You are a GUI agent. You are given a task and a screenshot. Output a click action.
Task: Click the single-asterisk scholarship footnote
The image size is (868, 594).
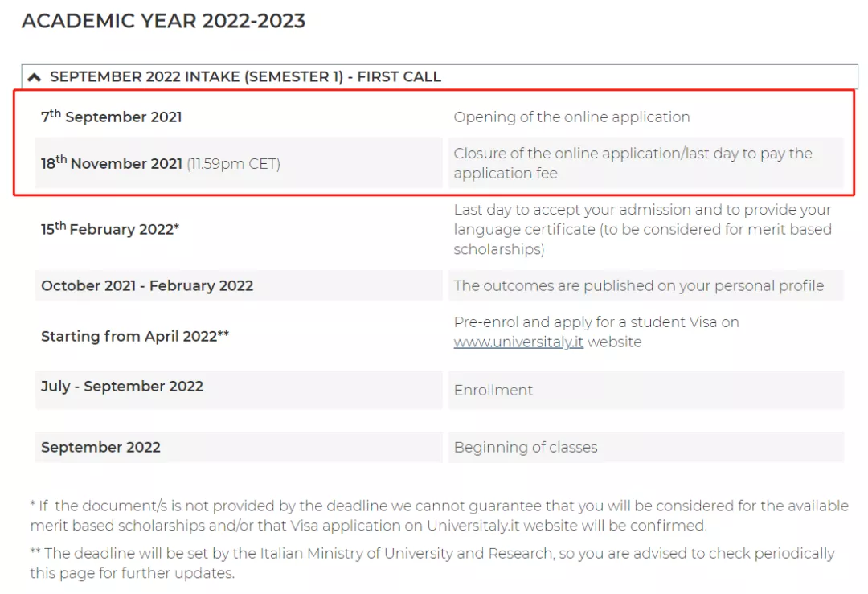pos(438,515)
